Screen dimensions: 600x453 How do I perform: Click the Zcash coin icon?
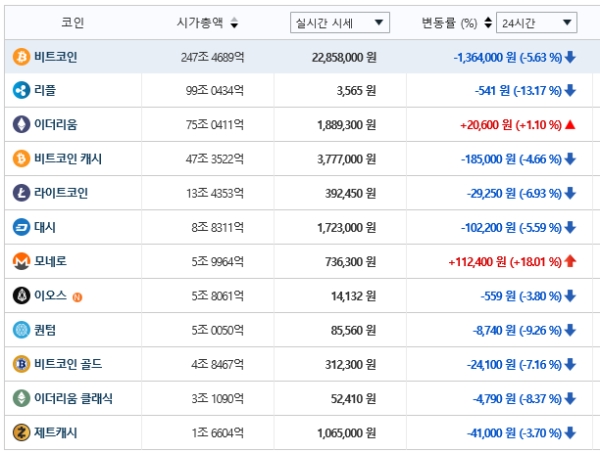[x=21, y=432]
